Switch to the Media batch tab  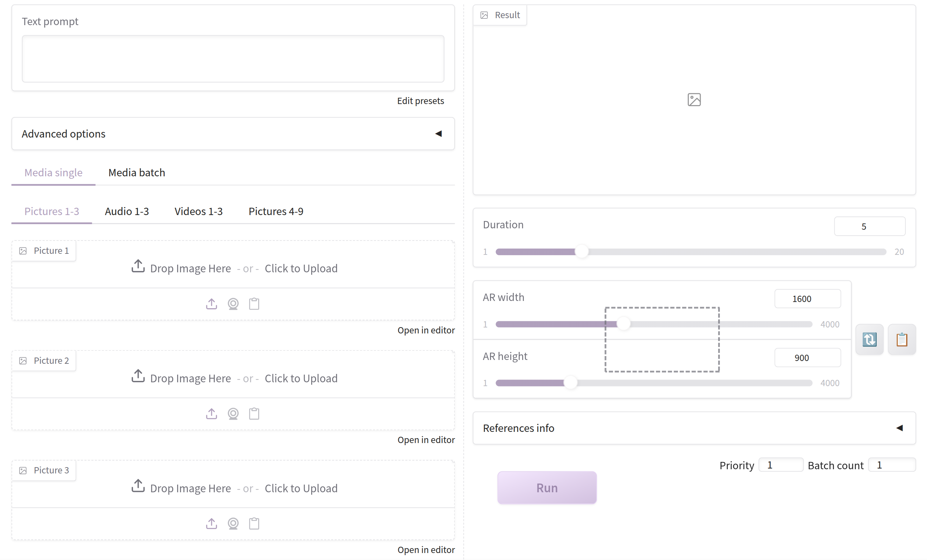pyautogui.click(x=137, y=172)
